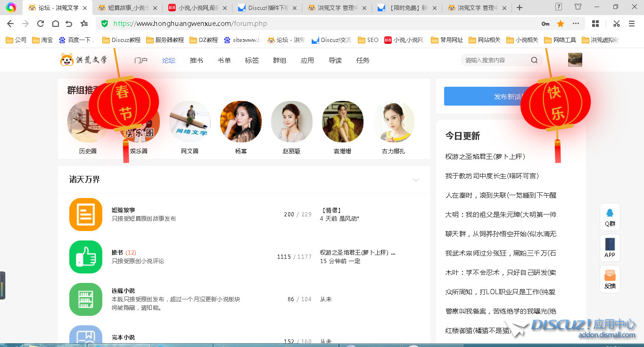
Task: Open the address bar more options dots
Action: click(x=576, y=24)
